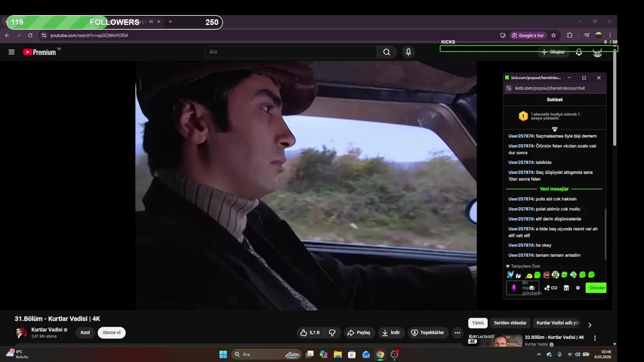The image size is (644, 362).
Task: Click the 'he okey' chat message
Action: click(x=530, y=245)
